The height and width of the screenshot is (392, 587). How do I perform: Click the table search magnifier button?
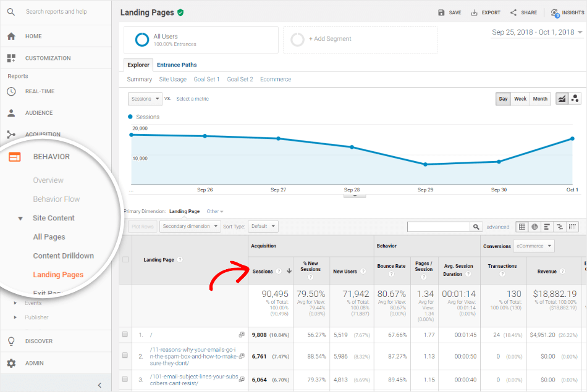tap(475, 227)
